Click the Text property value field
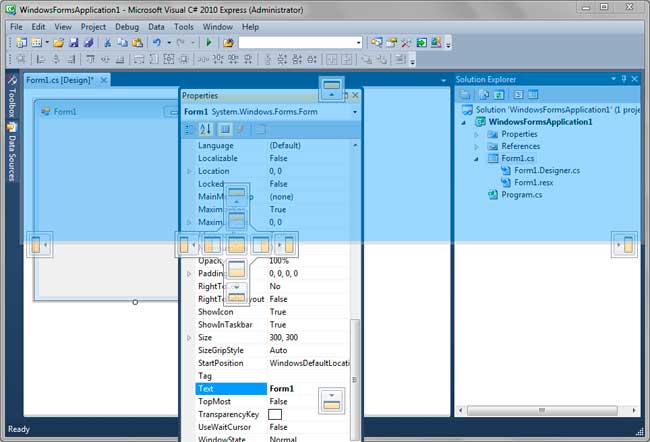Image resolution: width=650 pixels, height=442 pixels. [x=307, y=388]
